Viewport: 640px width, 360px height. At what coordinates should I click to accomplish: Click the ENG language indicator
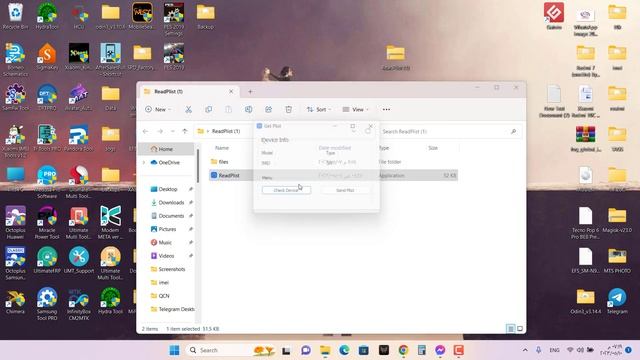click(554, 350)
